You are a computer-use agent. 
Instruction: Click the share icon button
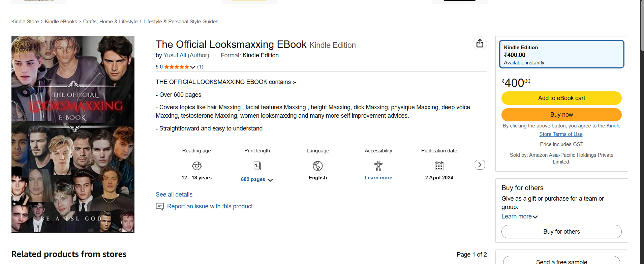(480, 43)
